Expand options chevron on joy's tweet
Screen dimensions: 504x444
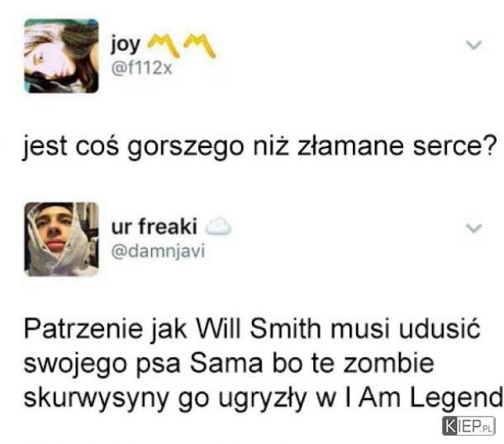[x=473, y=45]
